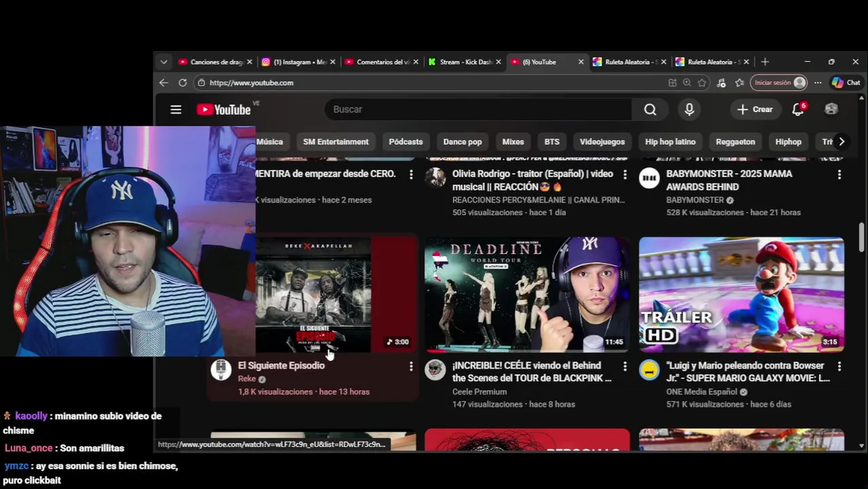Add this page to favorites with the star icon
Image resolution: width=868 pixels, height=489 pixels.
[x=702, y=83]
